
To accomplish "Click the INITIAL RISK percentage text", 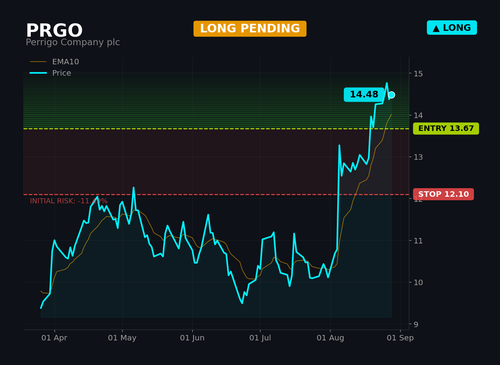I will (x=69, y=201).
